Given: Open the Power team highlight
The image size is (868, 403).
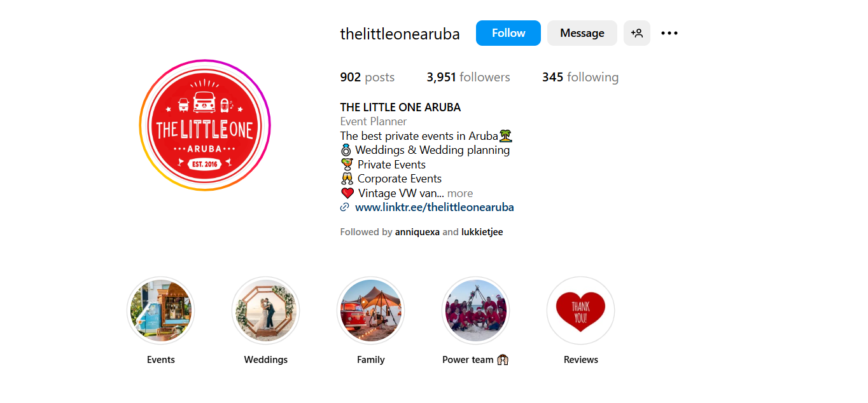Looking at the screenshot, I should 476,311.
